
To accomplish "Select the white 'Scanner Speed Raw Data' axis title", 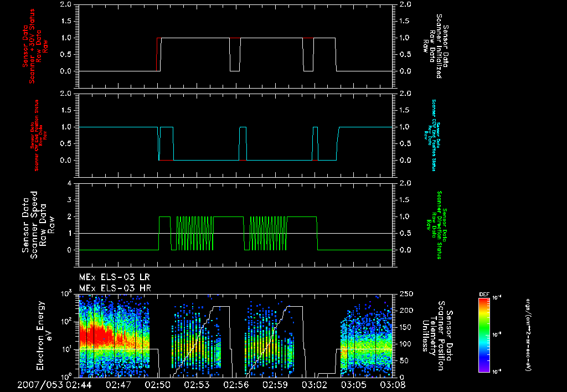I will tap(38, 225).
